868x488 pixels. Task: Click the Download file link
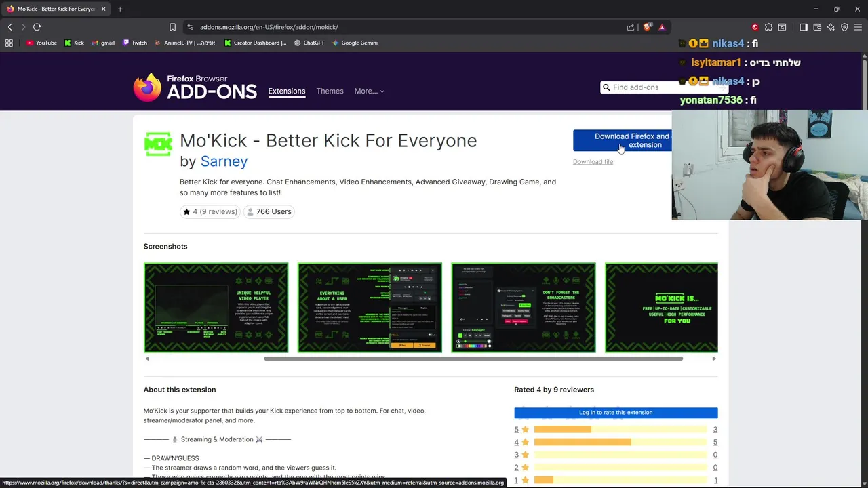click(x=593, y=162)
